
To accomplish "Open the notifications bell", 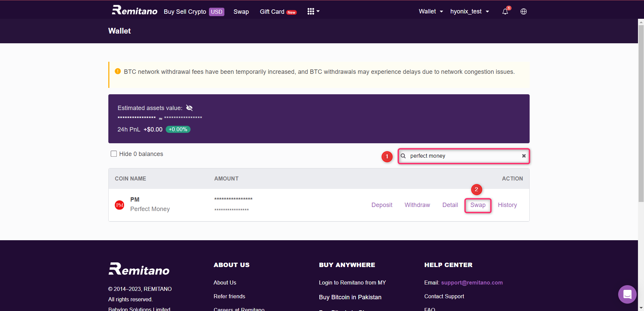I will (x=505, y=11).
